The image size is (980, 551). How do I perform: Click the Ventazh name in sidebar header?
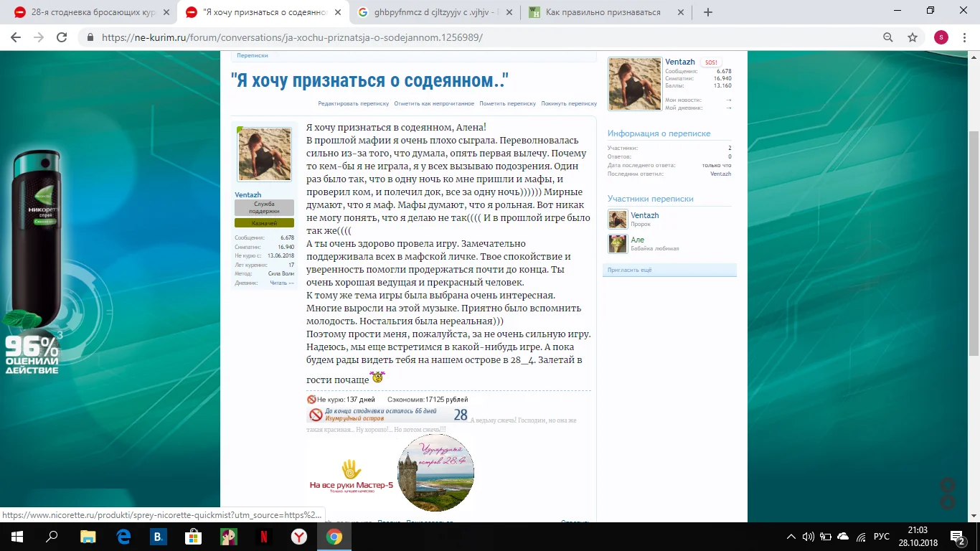coord(679,62)
